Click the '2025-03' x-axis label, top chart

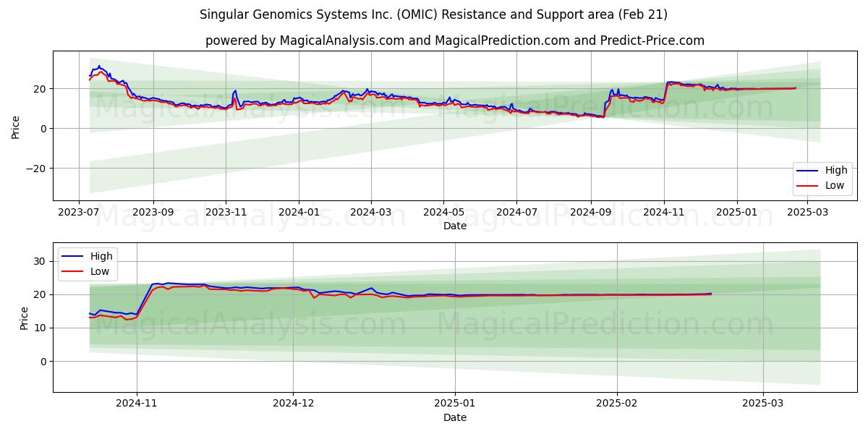[807, 212]
